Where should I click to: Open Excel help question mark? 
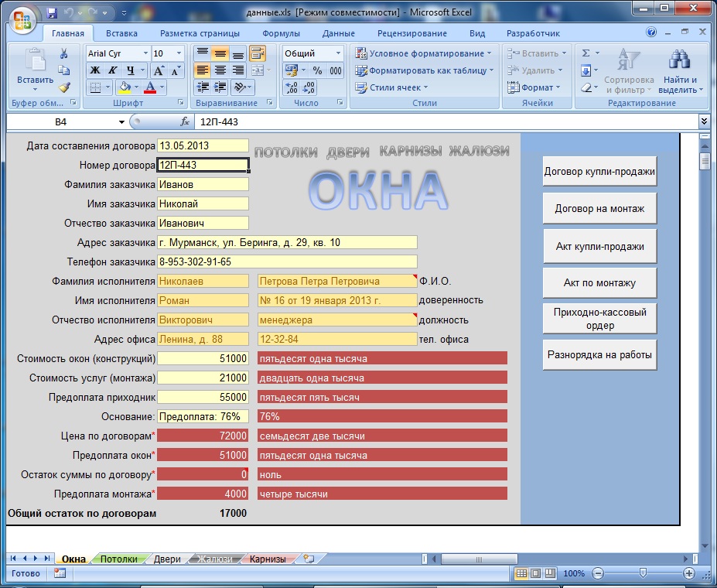(x=651, y=32)
